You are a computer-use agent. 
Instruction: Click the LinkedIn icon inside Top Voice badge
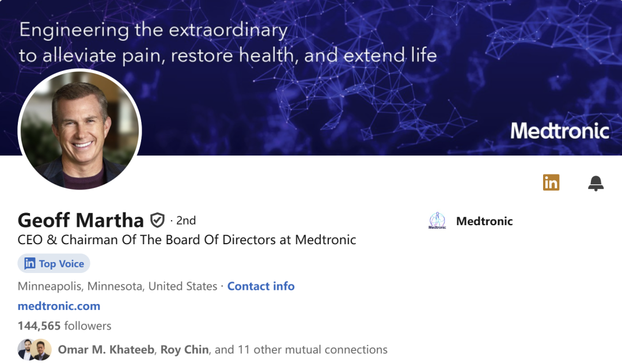click(30, 264)
